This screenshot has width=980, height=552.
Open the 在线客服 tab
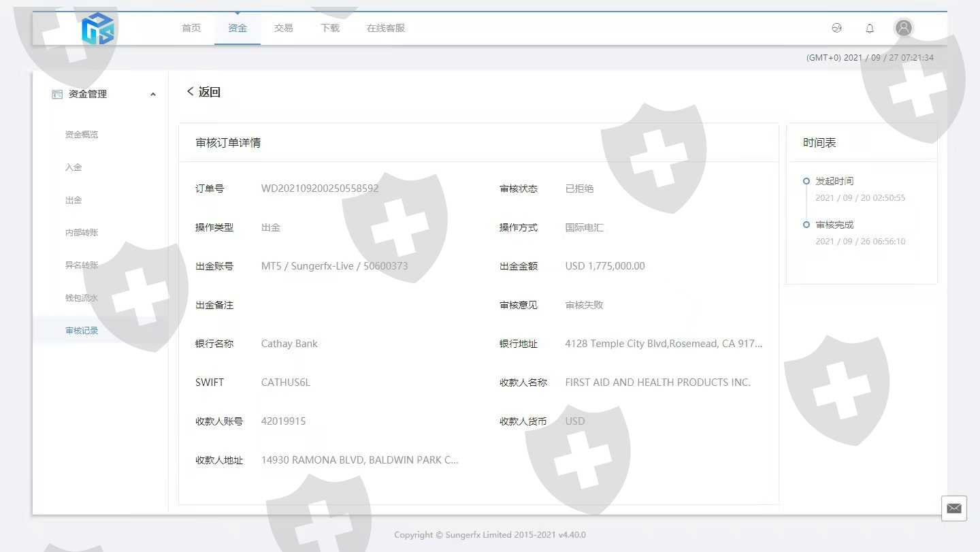[x=386, y=28]
